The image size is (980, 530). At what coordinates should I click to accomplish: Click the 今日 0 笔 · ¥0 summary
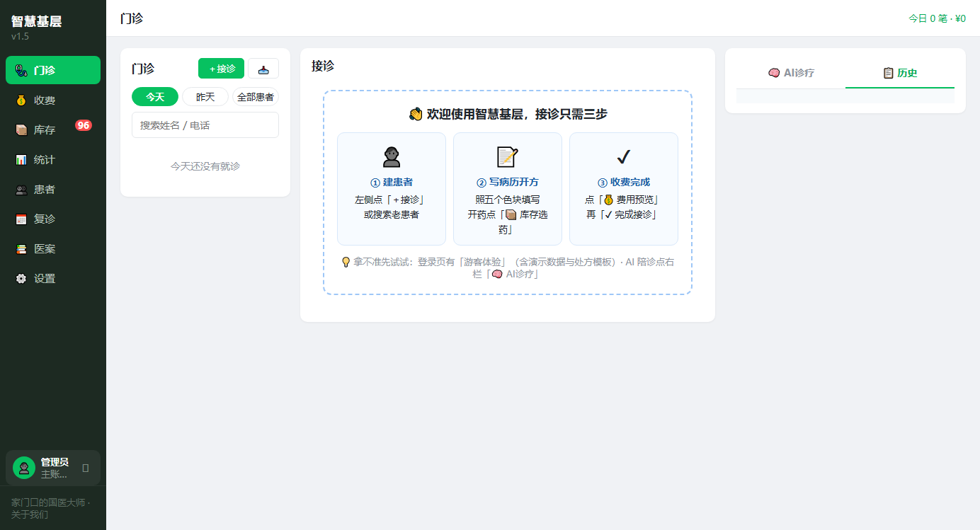(937, 18)
